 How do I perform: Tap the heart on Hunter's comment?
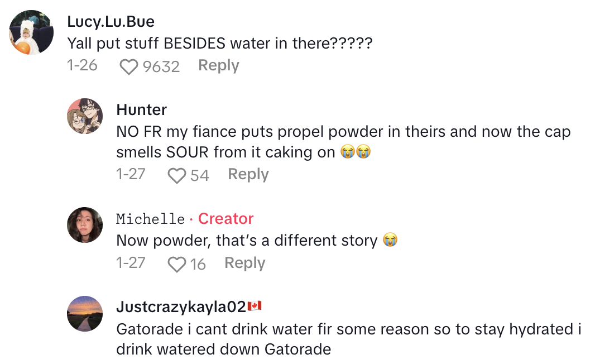tap(177, 175)
